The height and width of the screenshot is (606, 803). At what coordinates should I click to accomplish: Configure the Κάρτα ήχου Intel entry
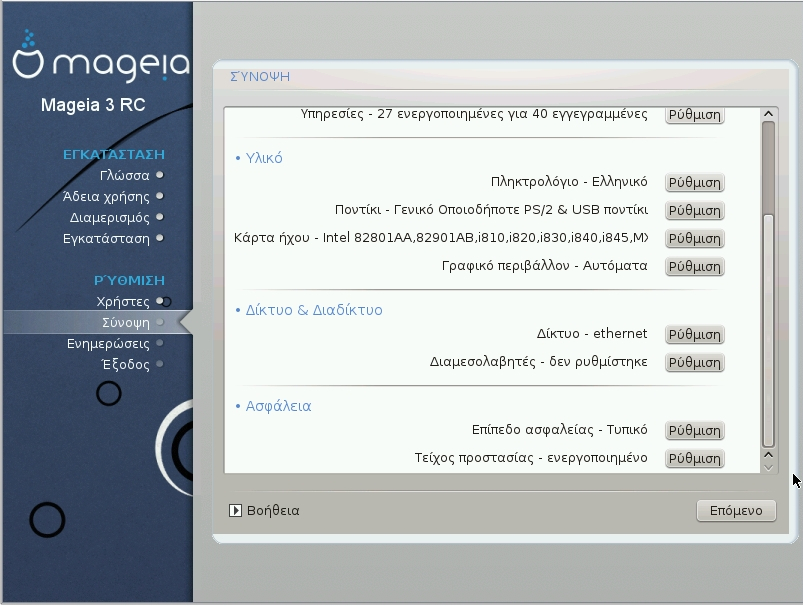[x=694, y=239]
